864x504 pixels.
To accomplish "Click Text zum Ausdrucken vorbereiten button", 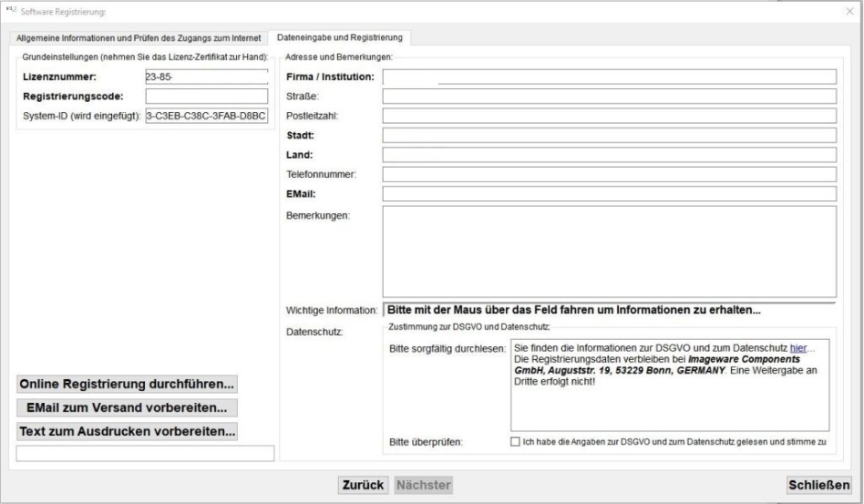I will coord(128,431).
